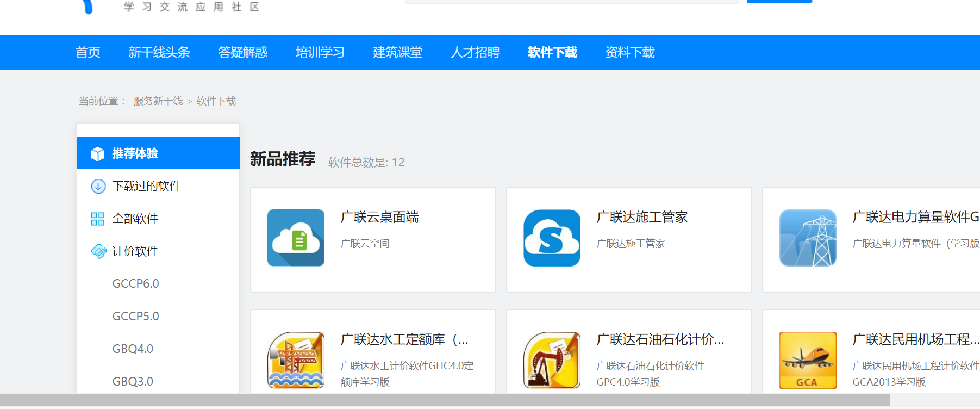Open GCCP6.0 in sidebar list
This screenshot has height=409, width=980.
coord(136,283)
